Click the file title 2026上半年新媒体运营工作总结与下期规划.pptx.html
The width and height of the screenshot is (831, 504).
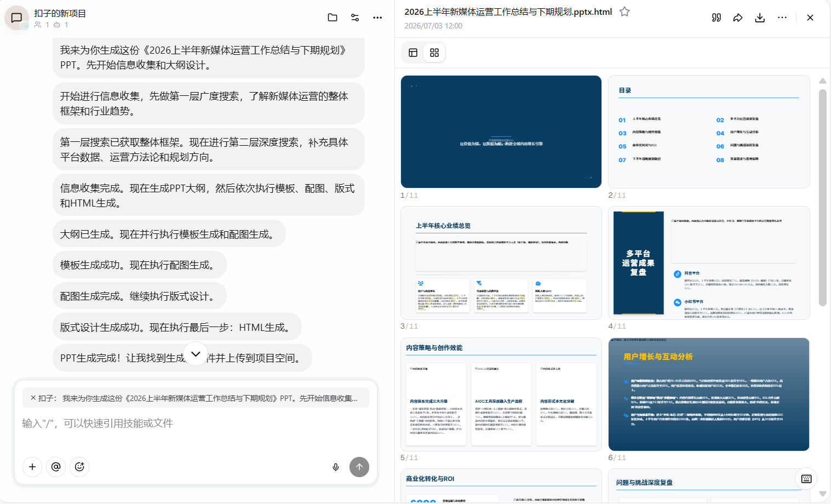[508, 12]
